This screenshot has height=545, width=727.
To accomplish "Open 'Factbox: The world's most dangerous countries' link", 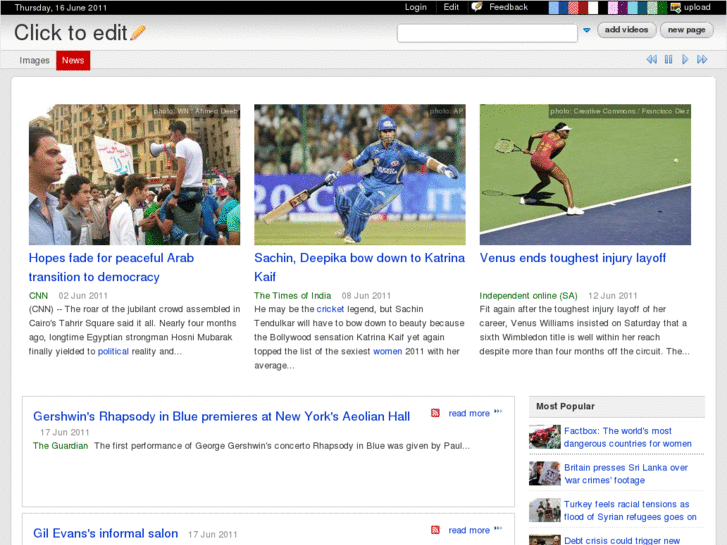I will click(x=627, y=437).
